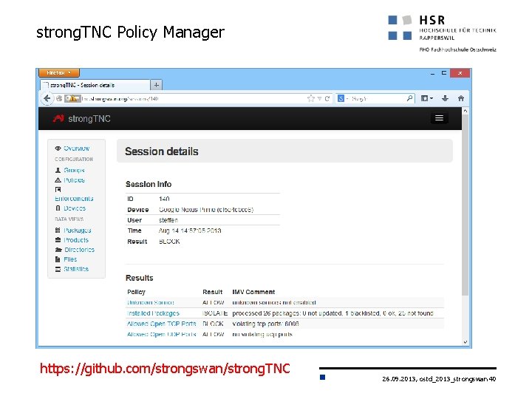Click the gift icon beside Packages
Screen dimensions: 532x399
click(x=58, y=230)
